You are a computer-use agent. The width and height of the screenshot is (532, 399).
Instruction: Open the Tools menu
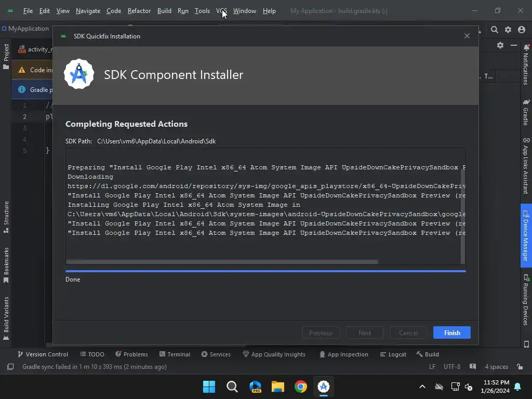[202, 11]
